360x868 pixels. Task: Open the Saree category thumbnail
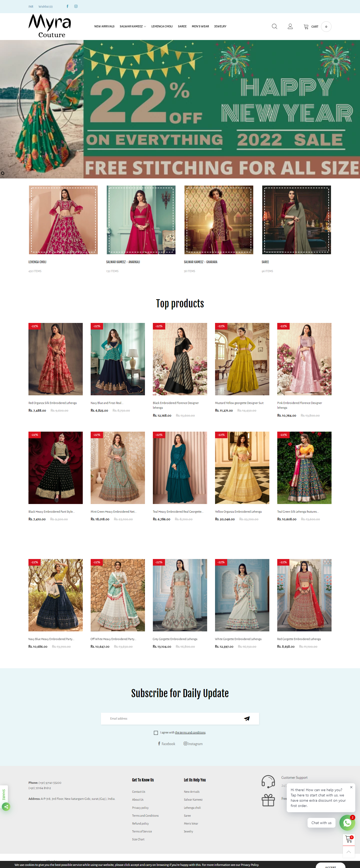(296, 220)
